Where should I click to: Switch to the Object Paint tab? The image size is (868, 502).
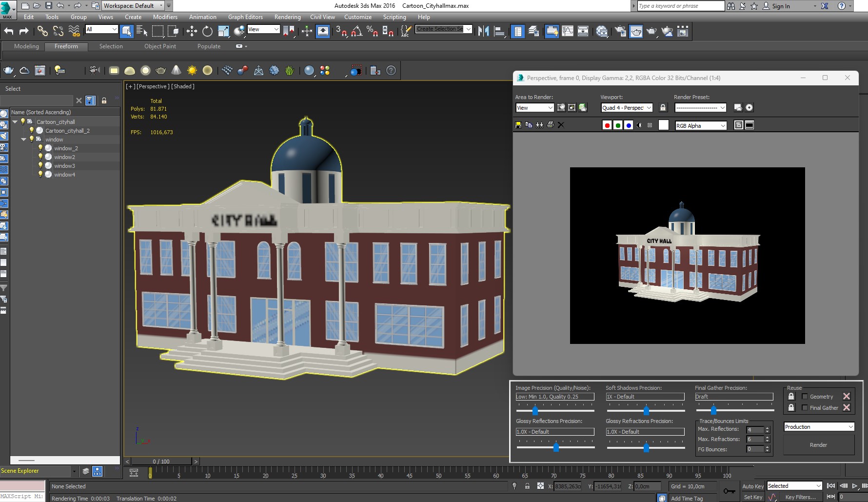160,46
